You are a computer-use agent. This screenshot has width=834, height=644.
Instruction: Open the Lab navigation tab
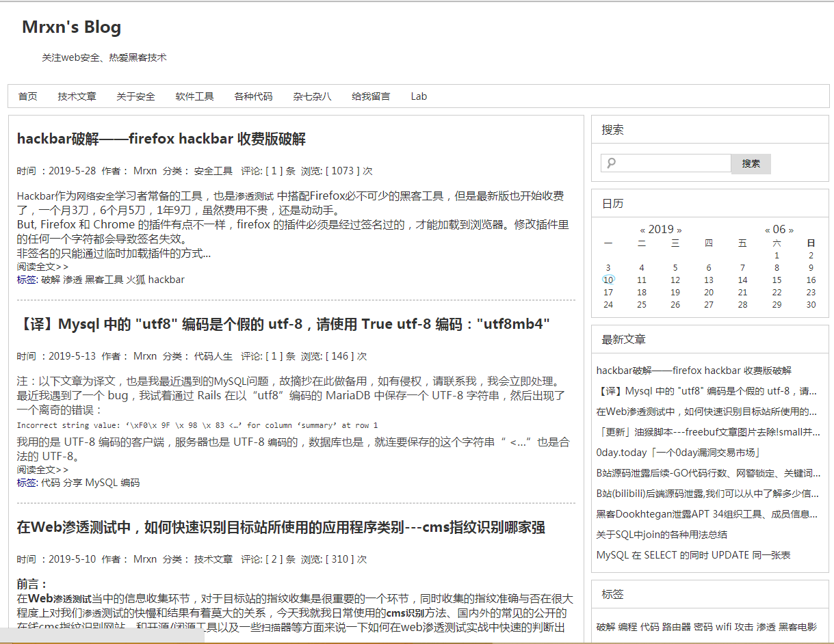pyautogui.click(x=419, y=96)
